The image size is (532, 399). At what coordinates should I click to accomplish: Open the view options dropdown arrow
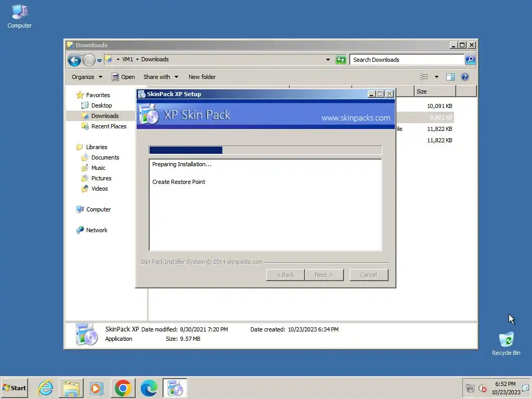436,77
